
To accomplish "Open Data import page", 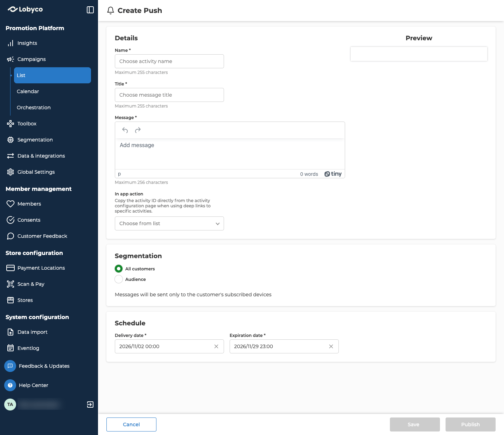I will (x=33, y=332).
